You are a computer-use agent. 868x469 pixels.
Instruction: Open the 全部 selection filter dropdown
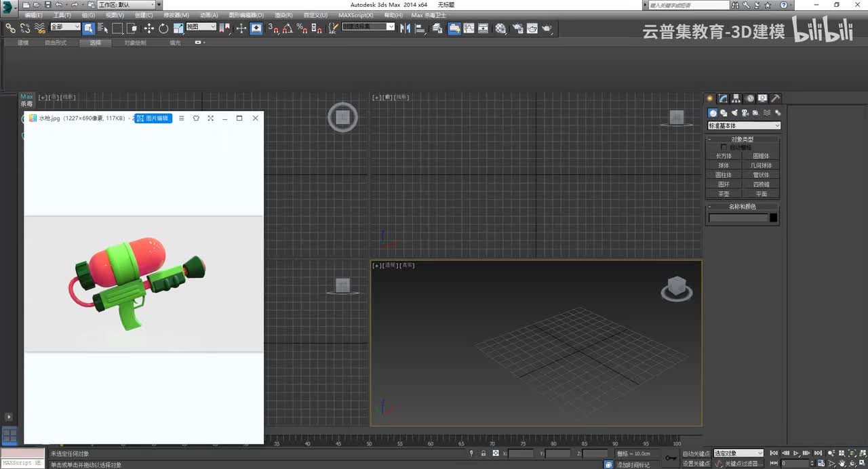pos(65,27)
